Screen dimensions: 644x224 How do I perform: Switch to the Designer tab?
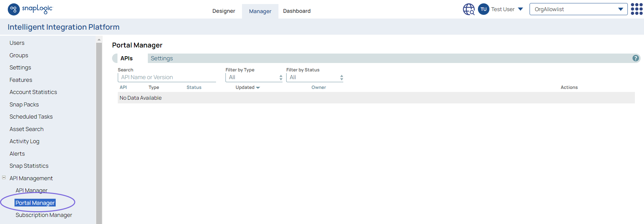pyautogui.click(x=223, y=11)
